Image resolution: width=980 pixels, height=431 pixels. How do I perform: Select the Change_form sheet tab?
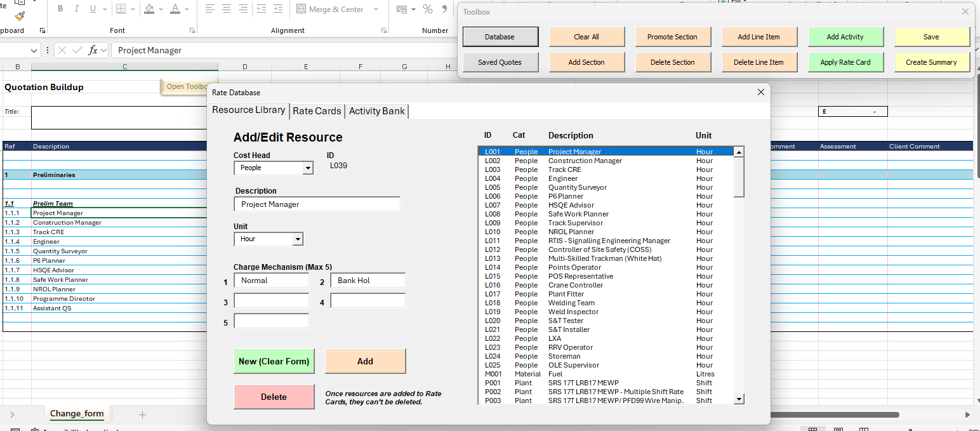point(77,414)
